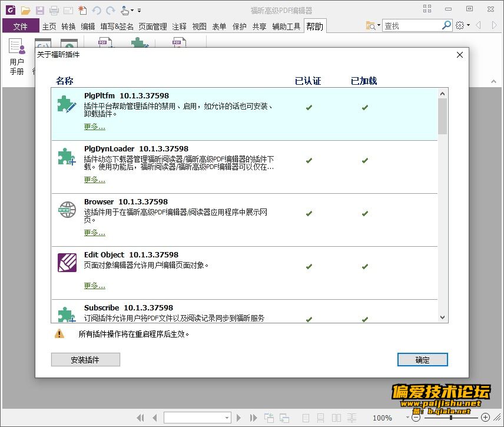This screenshot has height=427, width=504.
Task: Open the 文件 menu
Action: [x=21, y=26]
